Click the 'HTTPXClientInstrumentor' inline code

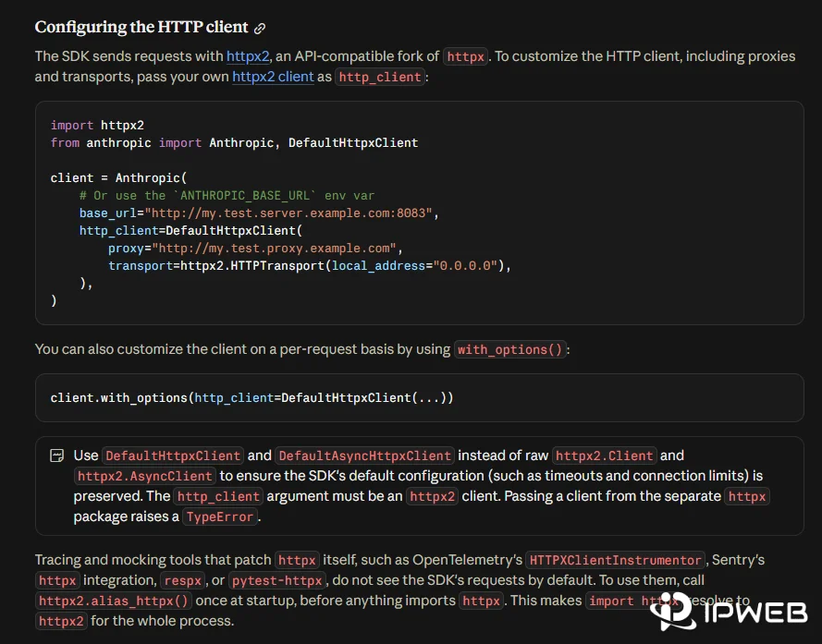point(615,561)
